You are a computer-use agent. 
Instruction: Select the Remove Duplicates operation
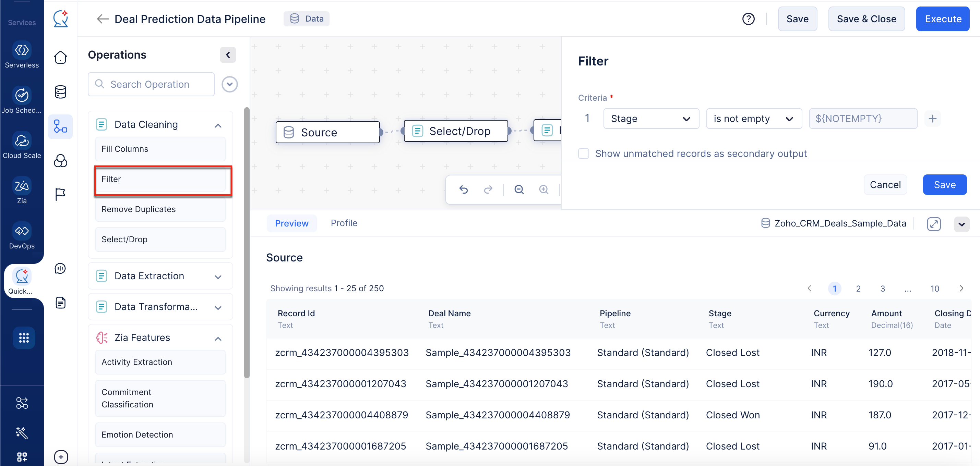[x=160, y=209]
